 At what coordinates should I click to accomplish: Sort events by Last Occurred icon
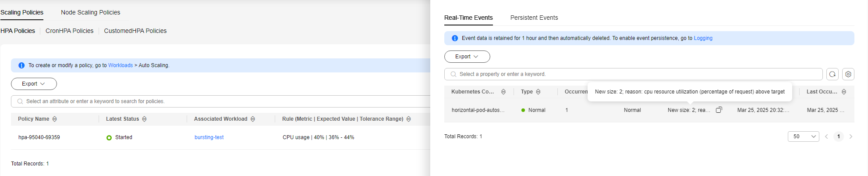click(x=844, y=92)
